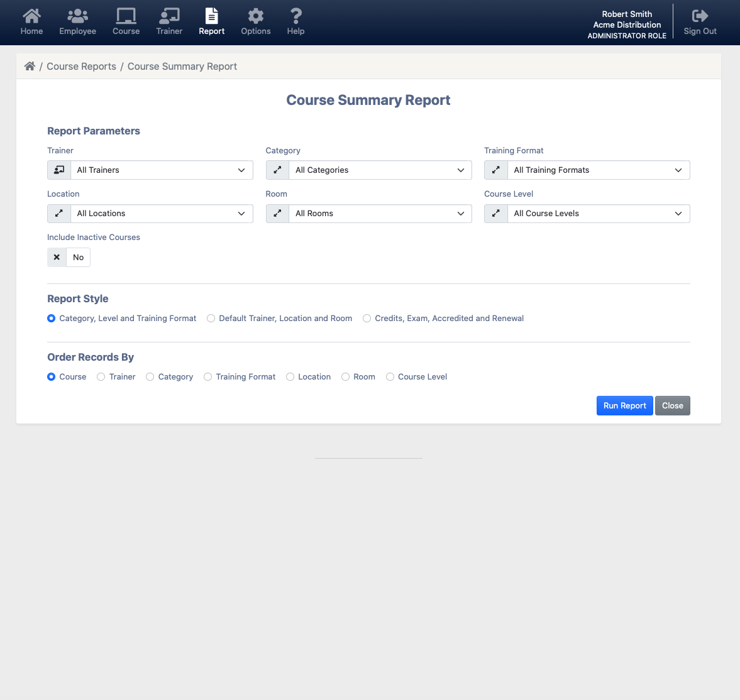Click the expand icon beside All Rooms
740x700 pixels.
277,213
